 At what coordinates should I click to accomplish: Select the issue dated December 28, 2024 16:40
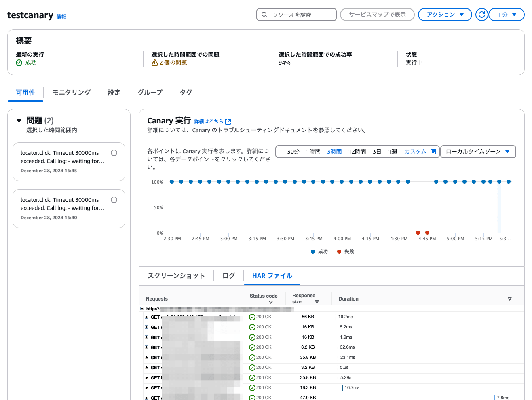114,200
